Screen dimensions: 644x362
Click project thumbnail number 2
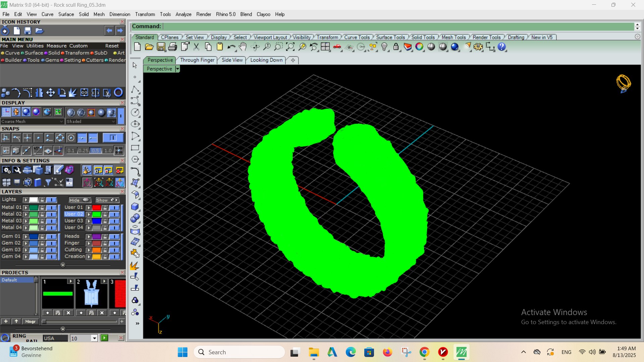[91, 294]
